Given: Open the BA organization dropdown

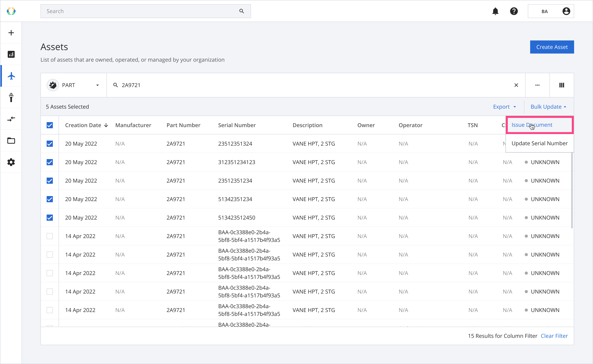Looking at the screenshot, I should point(551,11).
